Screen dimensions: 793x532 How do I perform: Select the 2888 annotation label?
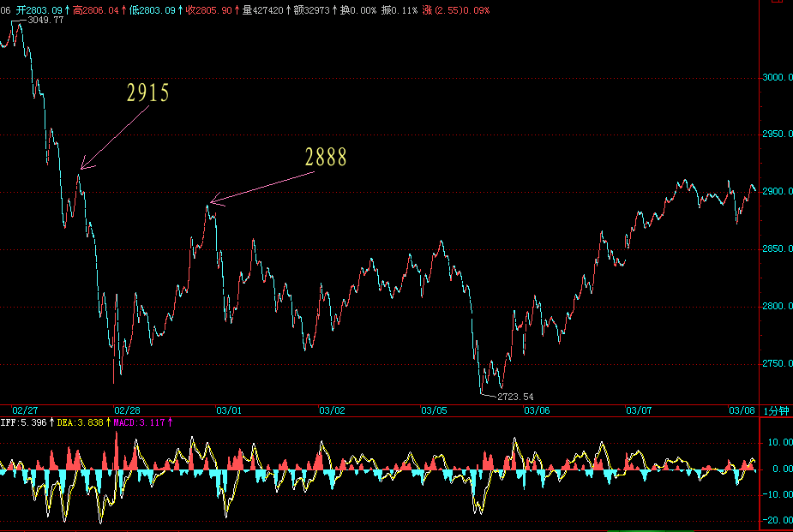click(326, 157)
